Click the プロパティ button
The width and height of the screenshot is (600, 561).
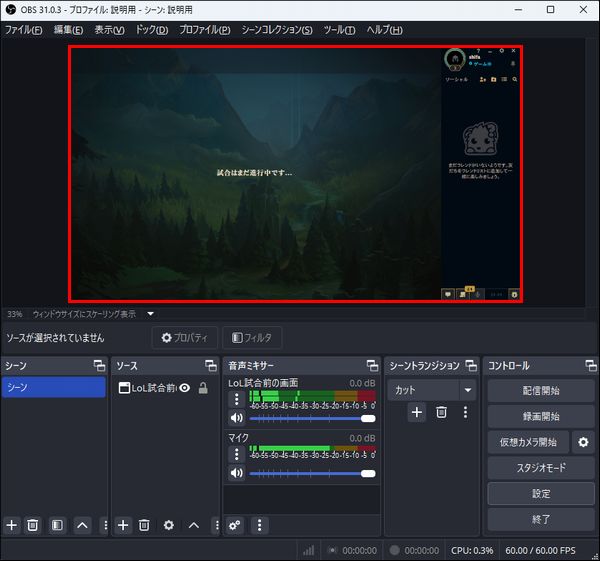[x=185, y=338]
